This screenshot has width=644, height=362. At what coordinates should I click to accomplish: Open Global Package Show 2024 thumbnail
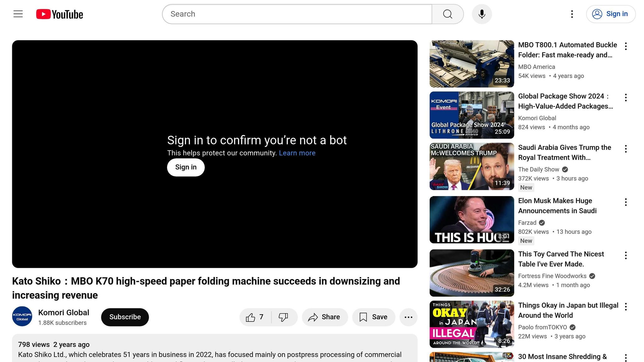click(471, 115)
